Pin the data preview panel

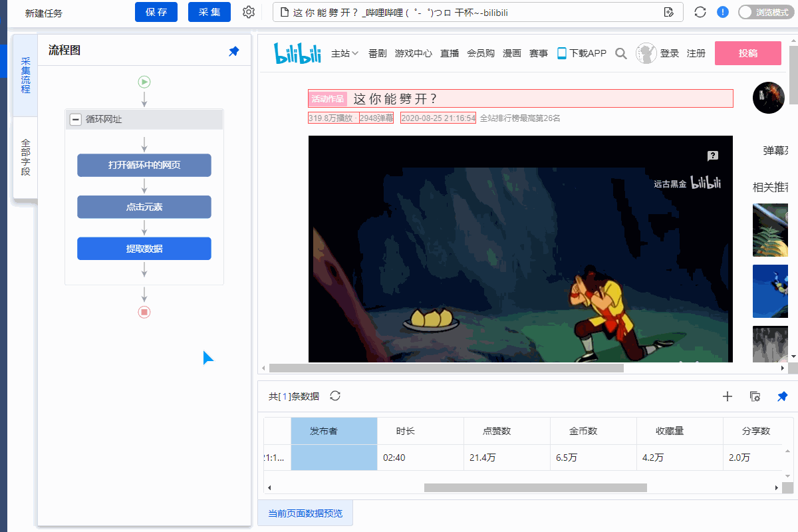pos(783,396)
